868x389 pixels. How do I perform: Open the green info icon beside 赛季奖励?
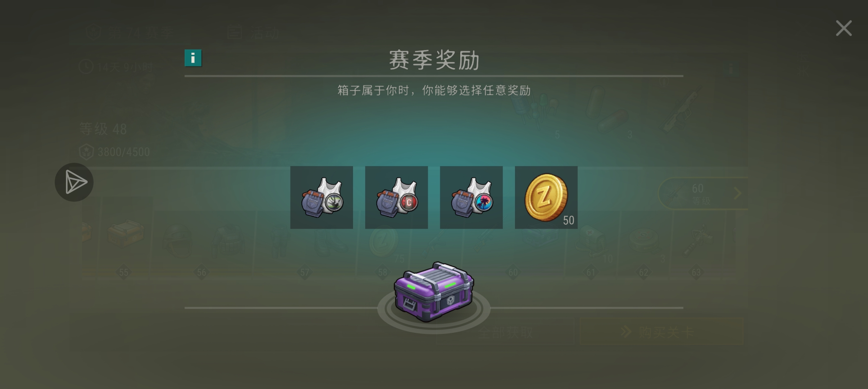(193, 58)
